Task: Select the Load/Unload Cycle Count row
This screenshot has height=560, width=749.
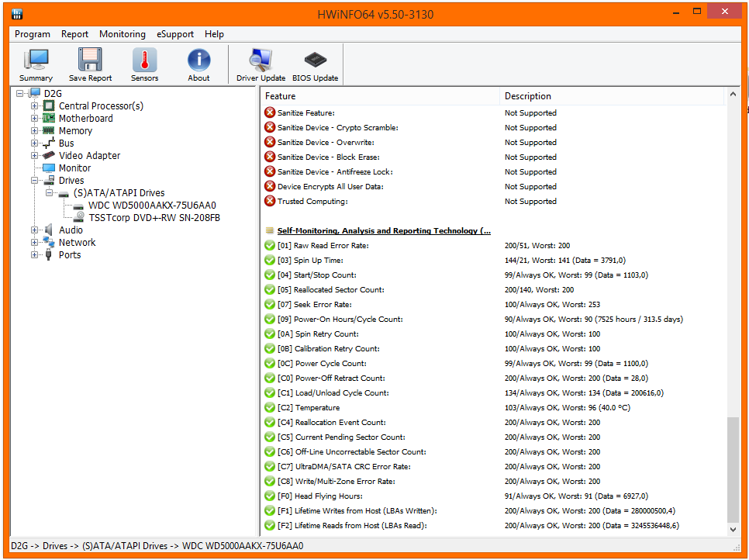Action: [x=494, y=392]
